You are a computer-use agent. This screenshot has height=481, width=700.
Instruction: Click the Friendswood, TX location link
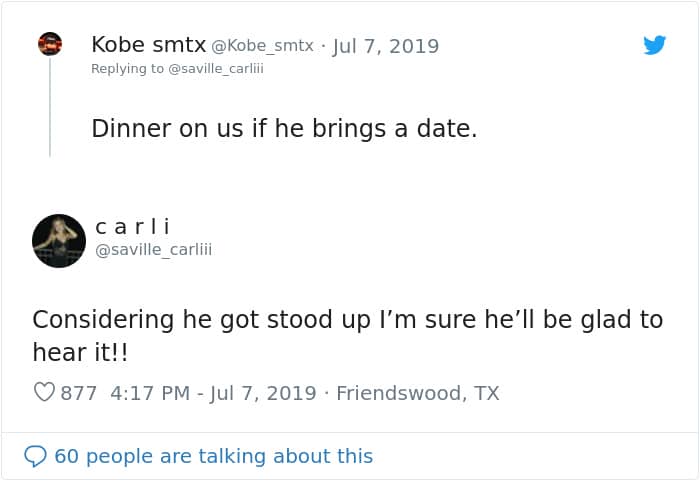coord(417,393)
